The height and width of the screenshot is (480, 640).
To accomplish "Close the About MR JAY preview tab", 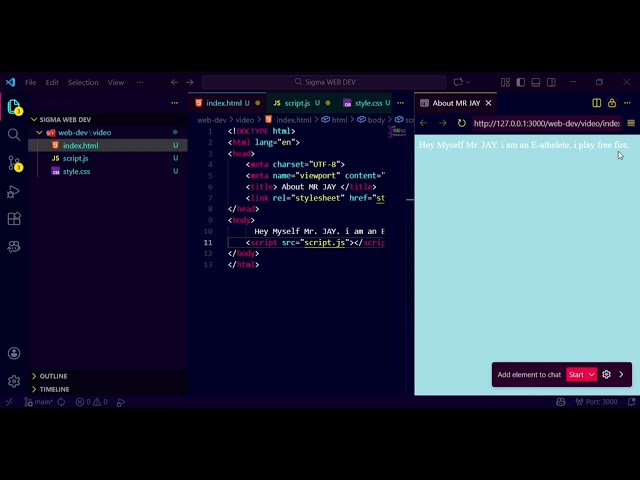I will coord(489,103).
